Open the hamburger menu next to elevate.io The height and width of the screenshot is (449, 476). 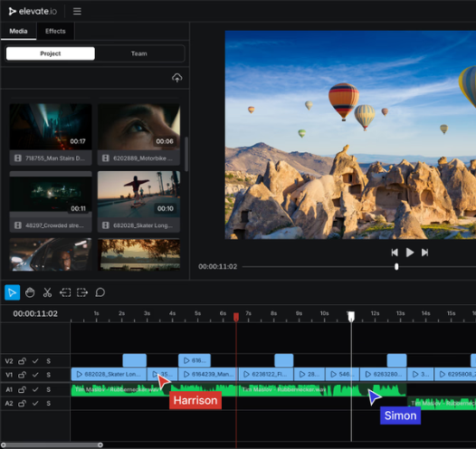click(x=77, y=11)
